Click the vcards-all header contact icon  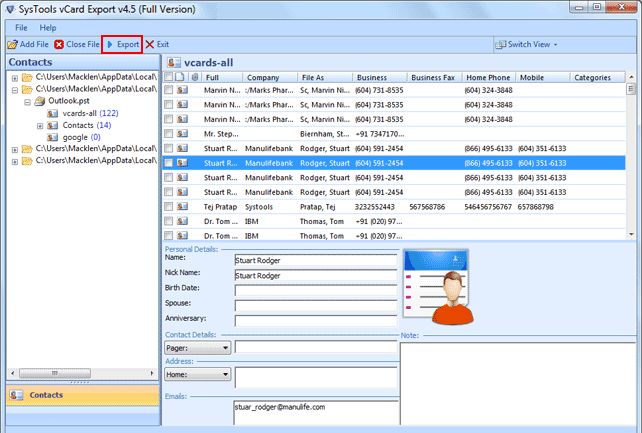click(174, 62)
